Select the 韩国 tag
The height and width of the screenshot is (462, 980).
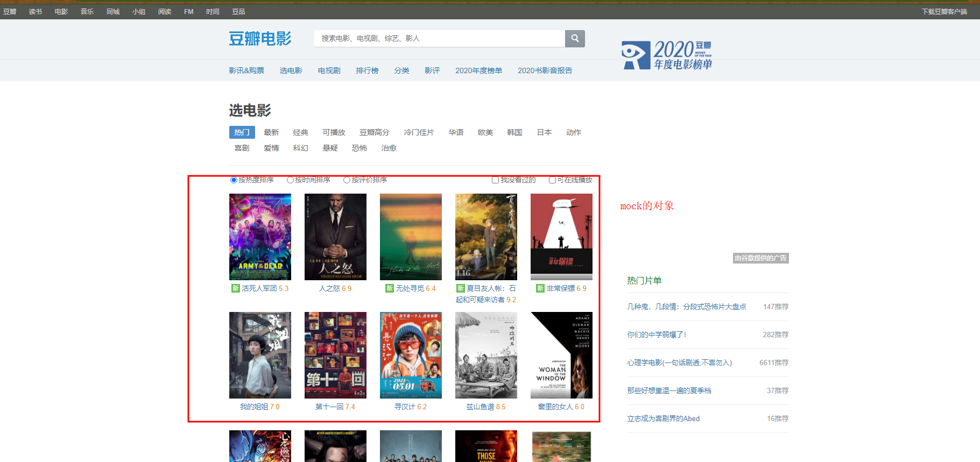[x=514, y=132]
